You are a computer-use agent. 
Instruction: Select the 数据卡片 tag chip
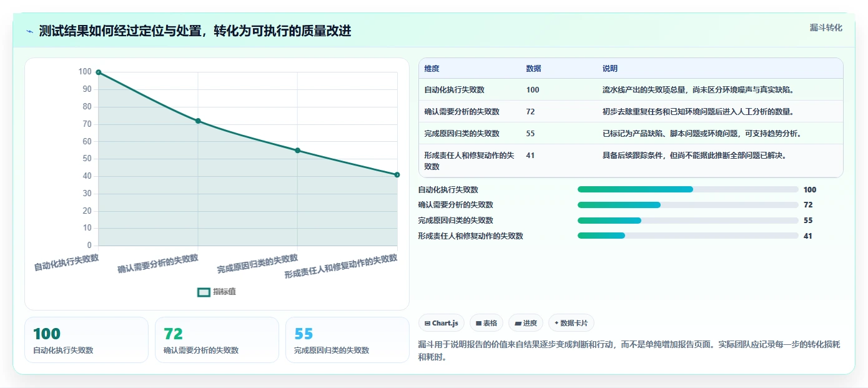point(571,323)
